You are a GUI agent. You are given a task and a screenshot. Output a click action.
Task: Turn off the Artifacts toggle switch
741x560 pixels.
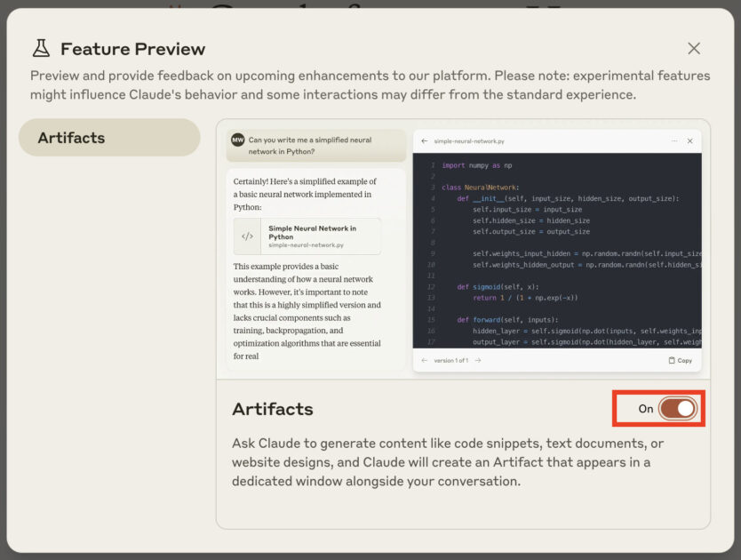pos(678,409)
